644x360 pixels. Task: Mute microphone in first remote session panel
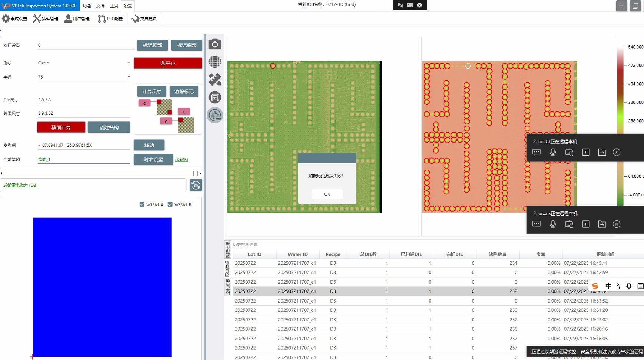[553, 152]
